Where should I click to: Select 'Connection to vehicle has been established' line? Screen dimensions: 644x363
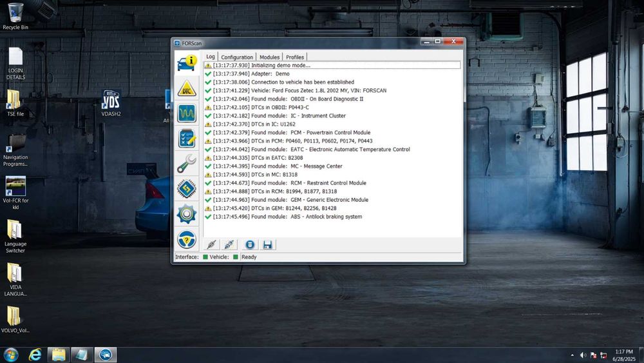332,83
